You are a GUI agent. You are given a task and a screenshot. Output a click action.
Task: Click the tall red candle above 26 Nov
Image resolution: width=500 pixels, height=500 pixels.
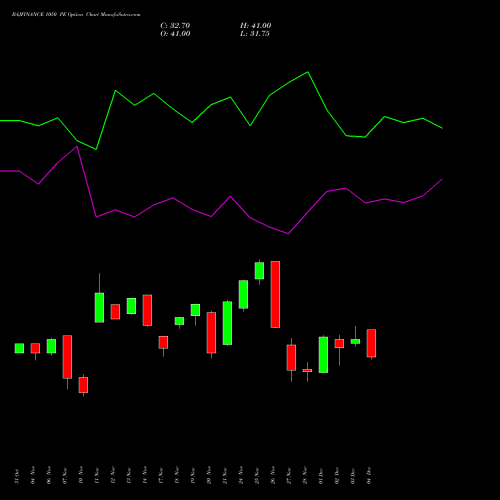[275, 294]
